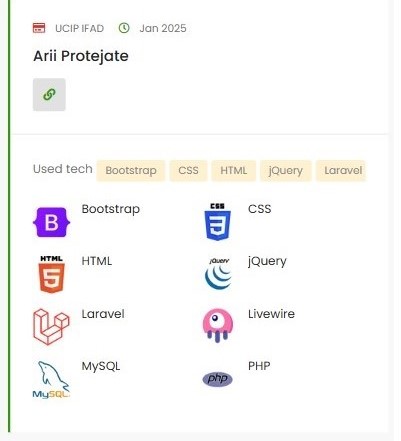
Task: Click the jQuery wave logo
Action: click(218, 273)
